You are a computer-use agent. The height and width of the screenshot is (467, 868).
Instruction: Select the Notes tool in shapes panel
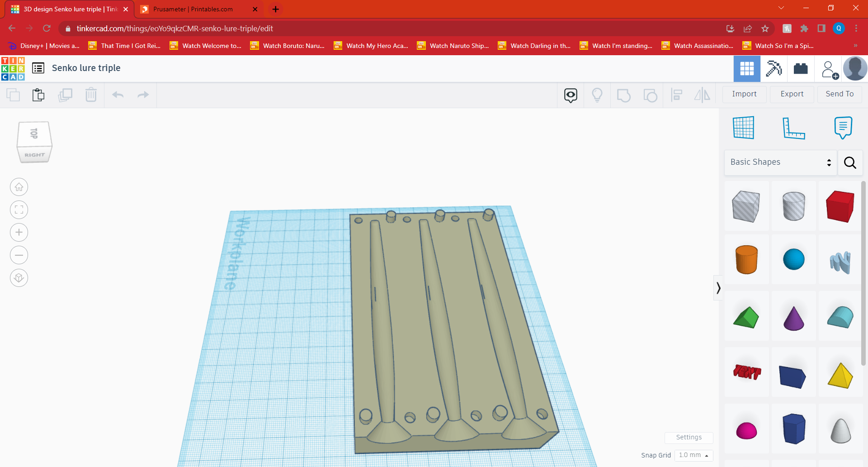[843, 128]
